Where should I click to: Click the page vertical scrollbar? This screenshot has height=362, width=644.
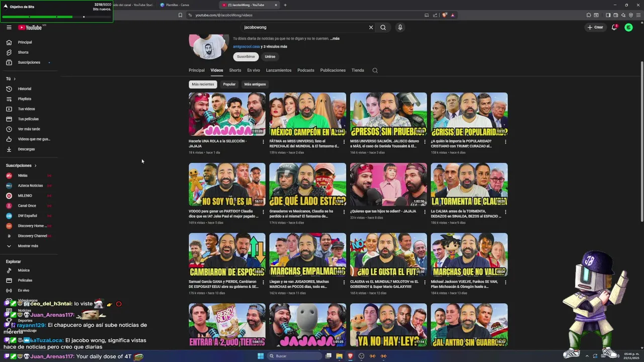pos(641,141)
